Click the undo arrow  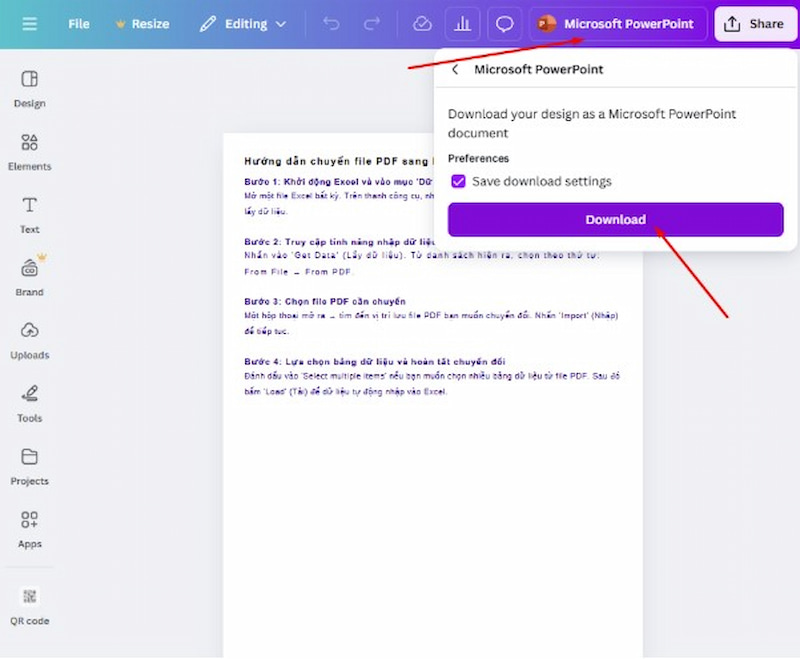[x=331, y=23]
